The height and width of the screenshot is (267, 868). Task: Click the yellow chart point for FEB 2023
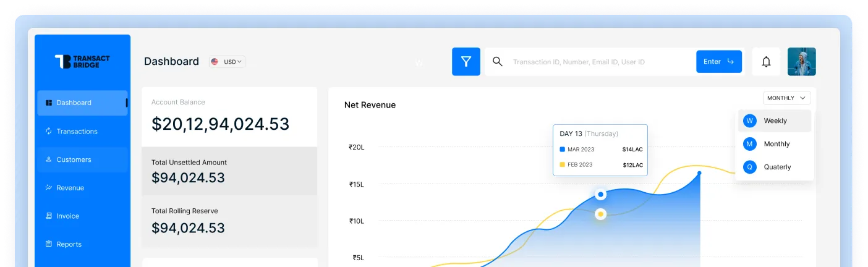tap(600, 214)
